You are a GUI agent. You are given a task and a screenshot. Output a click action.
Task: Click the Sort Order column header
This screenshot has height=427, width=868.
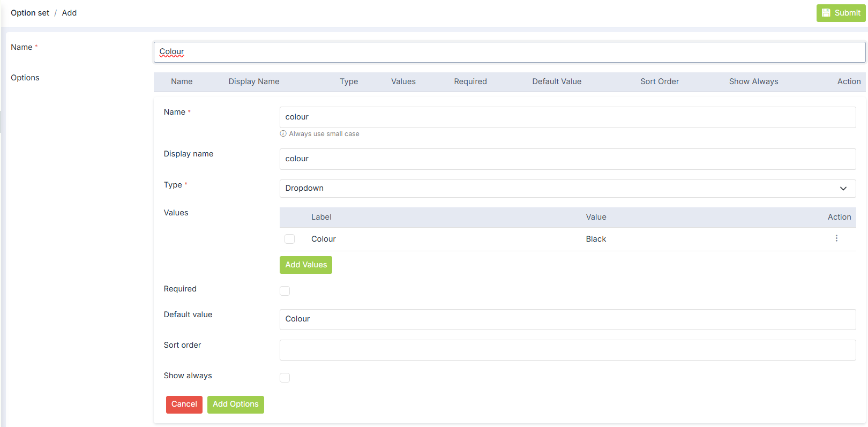pyautogui.click(x=659, y=81)
